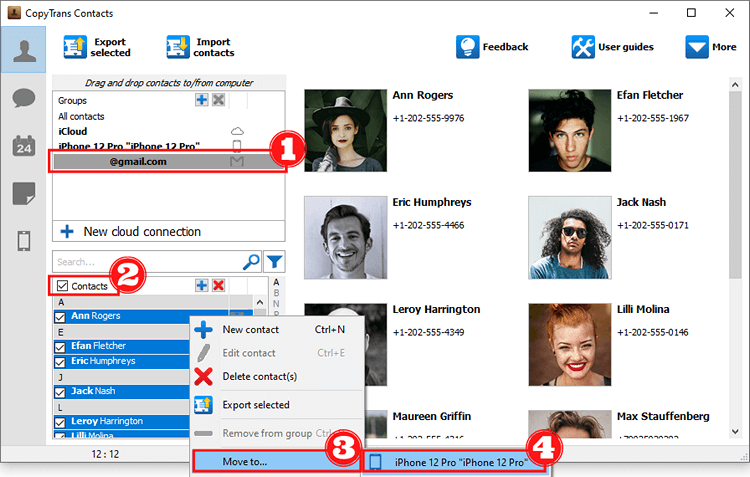The width and height of the screenshot is (750, 477).
Task: Open the Calendar sidebar icon
Action: point(23,146)
